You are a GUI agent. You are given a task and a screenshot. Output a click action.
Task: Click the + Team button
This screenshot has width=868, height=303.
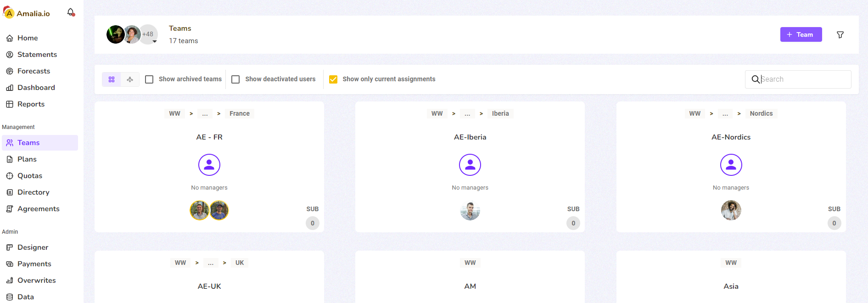point(801,34)
